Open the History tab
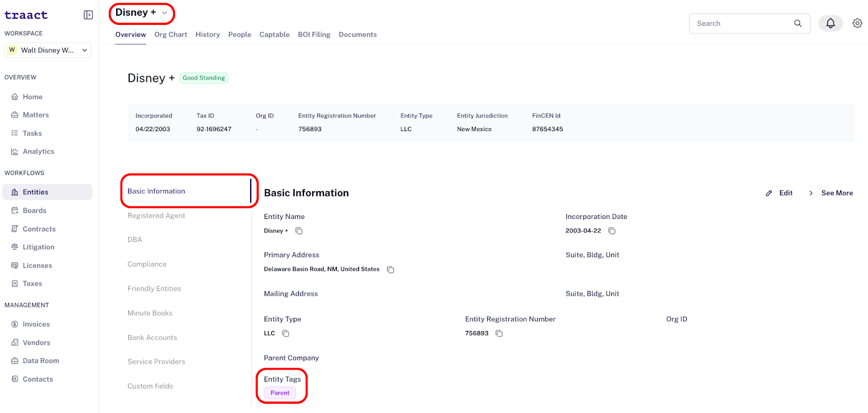Screen dimensions: 868x413 click(x=208, y=35)
